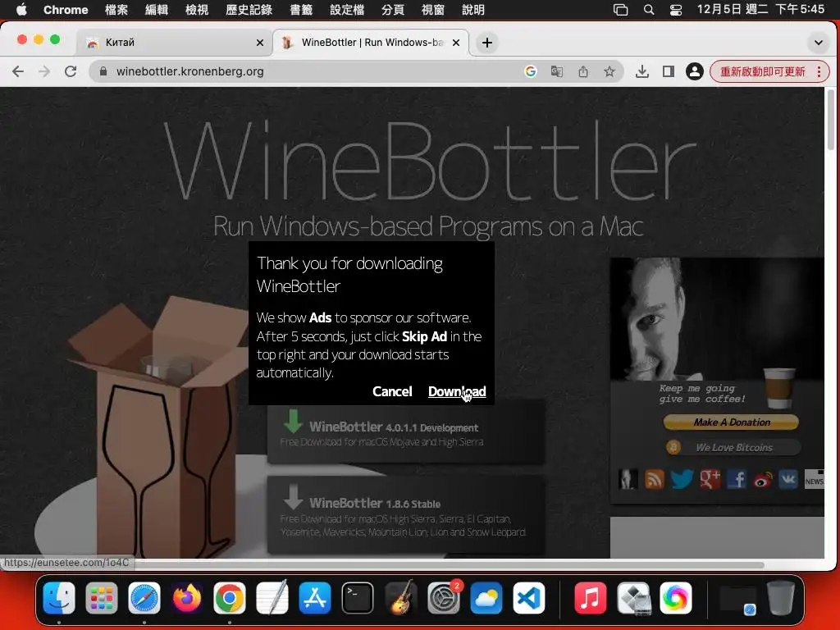
Task: Click the vertical page scrollbar
Action: tap(831, 121)
